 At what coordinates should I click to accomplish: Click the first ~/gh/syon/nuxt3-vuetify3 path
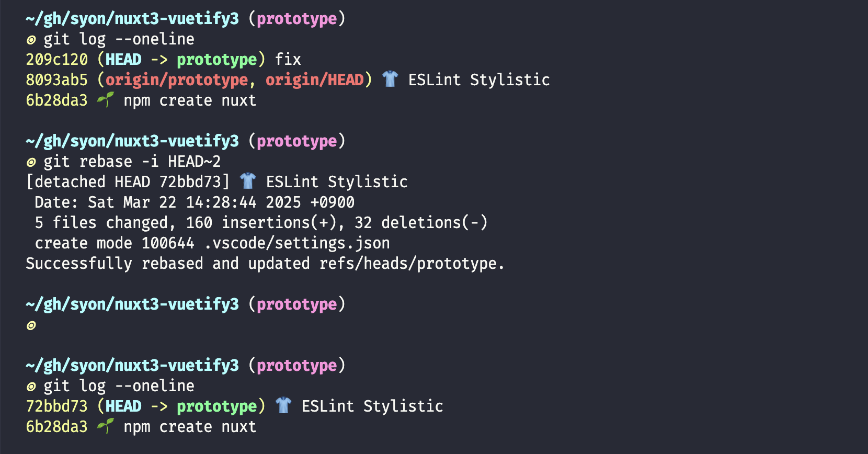click(x=132, y=18)
